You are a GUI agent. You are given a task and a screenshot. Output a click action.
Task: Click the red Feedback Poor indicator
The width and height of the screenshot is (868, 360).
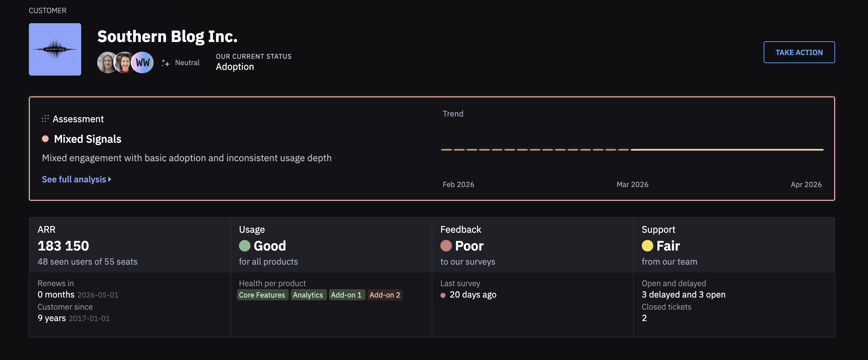click(446, 246)
